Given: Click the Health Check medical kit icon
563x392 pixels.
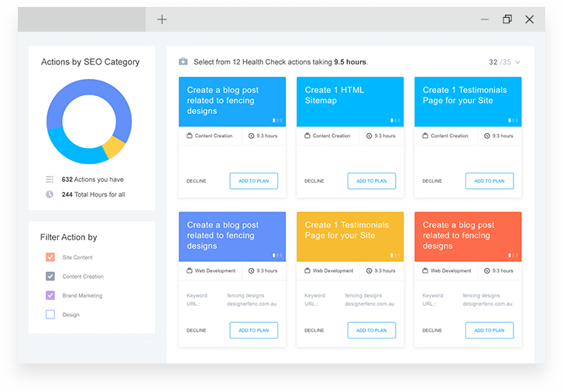Looking at the screenshot, I should (x=184, y=62).
